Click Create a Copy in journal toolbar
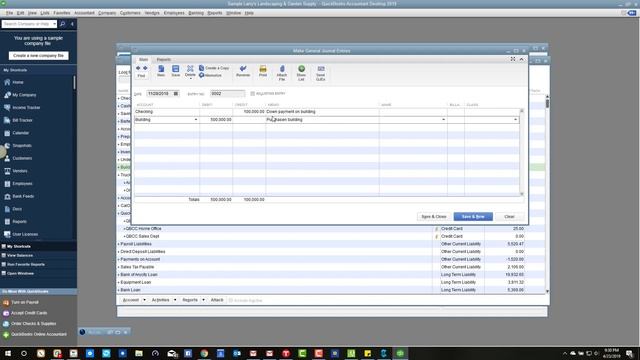Screen dimensions: 640x360 [214, 68]
